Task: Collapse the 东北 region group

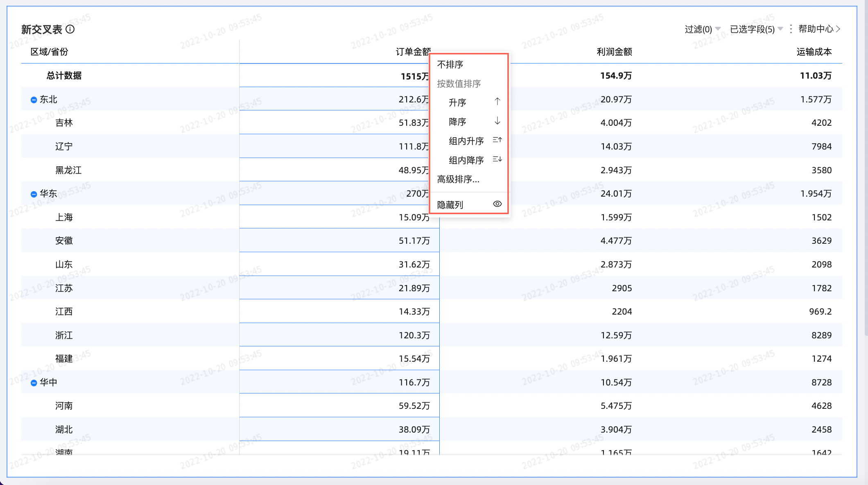Action: tap(34, 100)
